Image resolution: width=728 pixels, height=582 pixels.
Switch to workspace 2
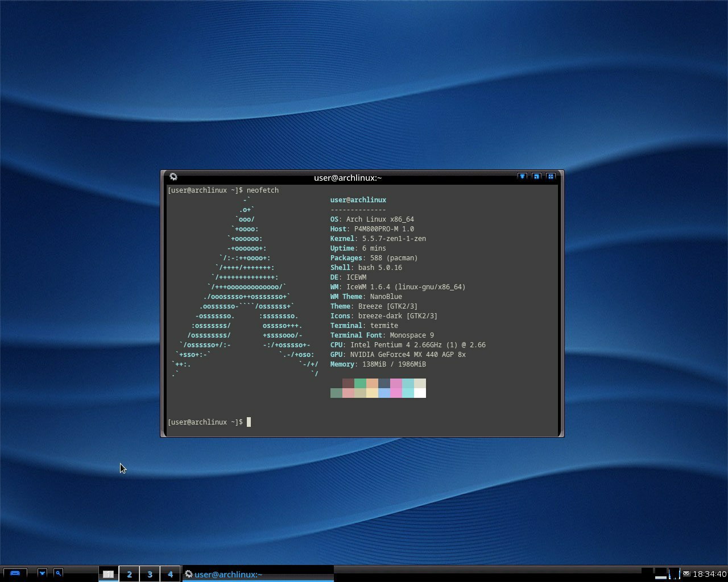129,574
